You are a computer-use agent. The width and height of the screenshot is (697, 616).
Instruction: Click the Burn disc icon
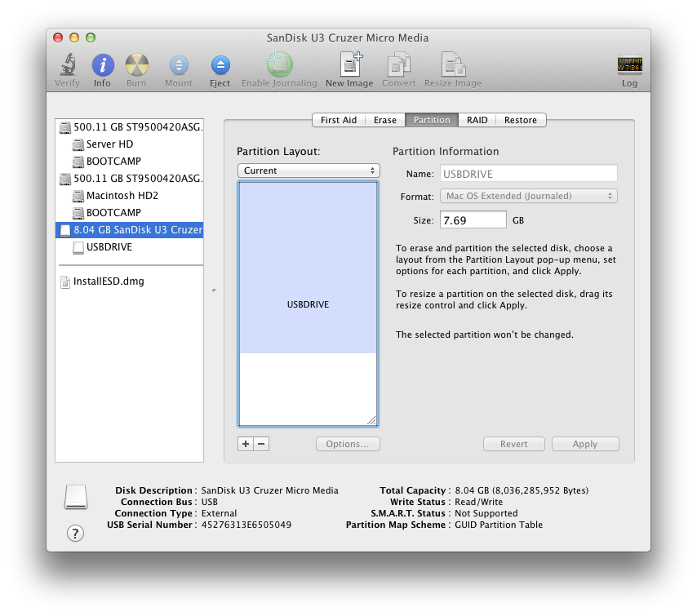136,65
